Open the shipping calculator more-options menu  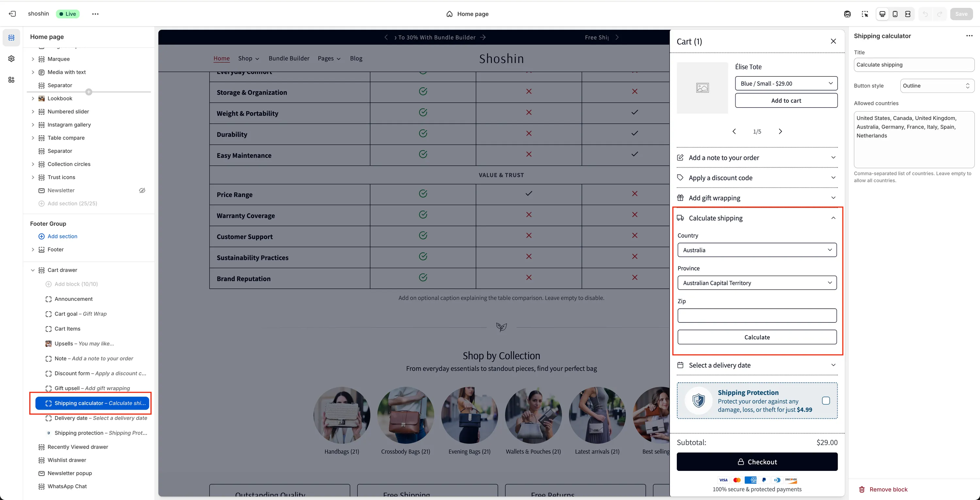[x=969, y=36]
